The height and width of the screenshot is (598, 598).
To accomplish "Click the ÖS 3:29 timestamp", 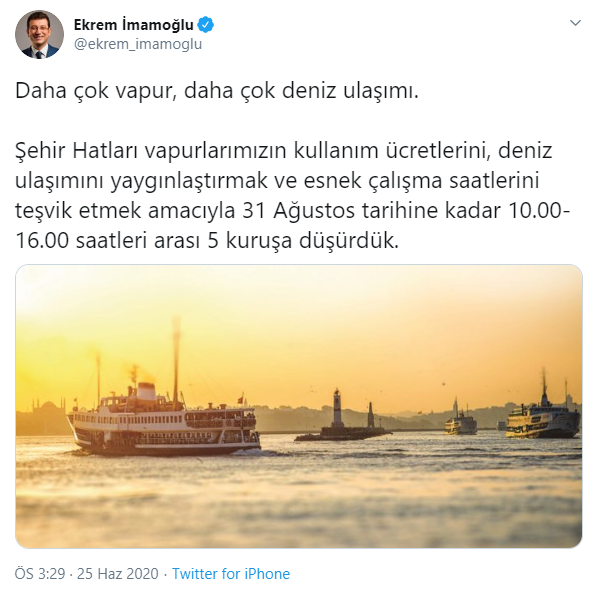I will coord(40,574).
